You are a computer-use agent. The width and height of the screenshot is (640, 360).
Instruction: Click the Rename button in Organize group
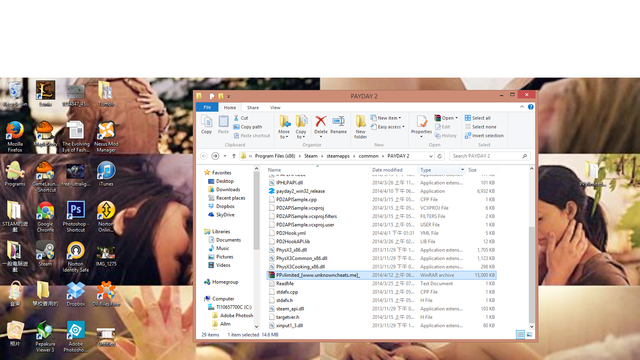click(338, 124)
